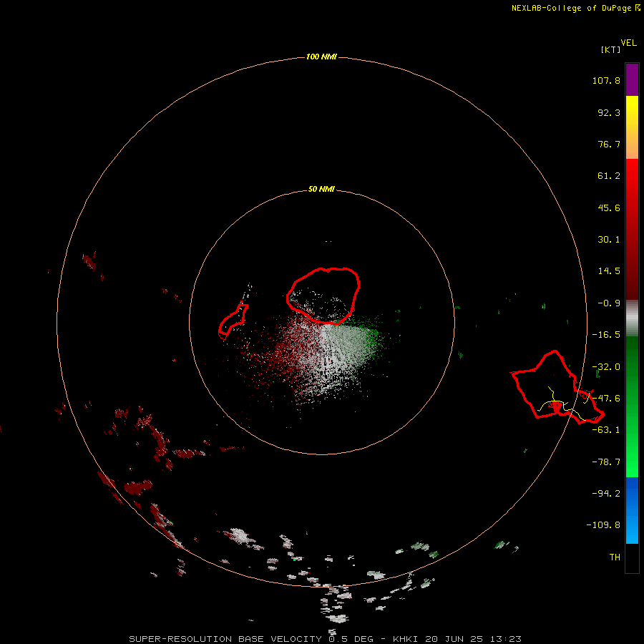Click the 100 NMI range ring label
Image resolution: width=644 pixels, height=644 pixels.
pyautogui.click(x=321, y=57)
